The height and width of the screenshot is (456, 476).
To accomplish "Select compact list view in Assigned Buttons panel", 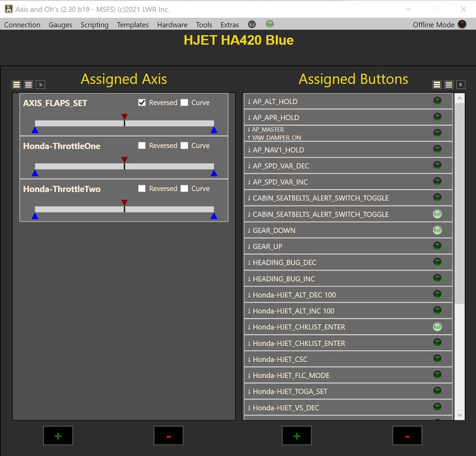I will [x=449, y=85].
